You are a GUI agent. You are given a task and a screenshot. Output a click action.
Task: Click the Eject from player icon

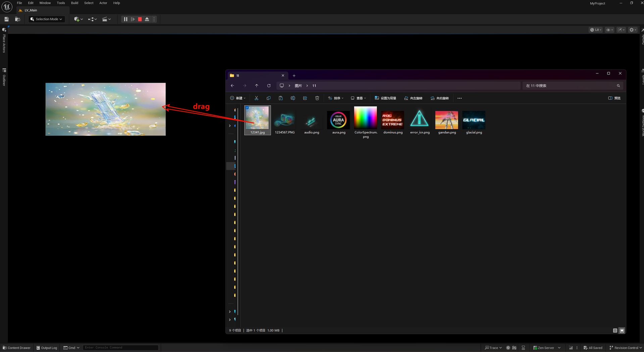147,19
